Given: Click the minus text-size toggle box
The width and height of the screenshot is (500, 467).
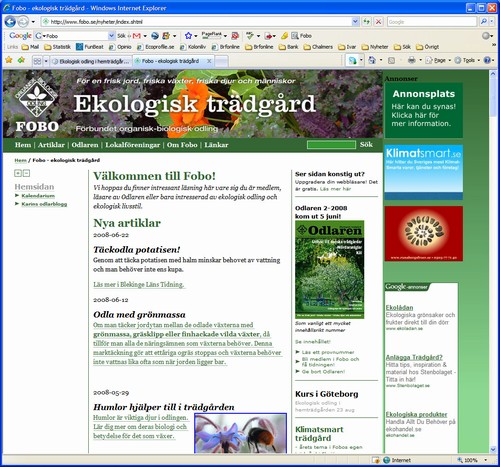Looking at the screenshot, I should (26, 173).
